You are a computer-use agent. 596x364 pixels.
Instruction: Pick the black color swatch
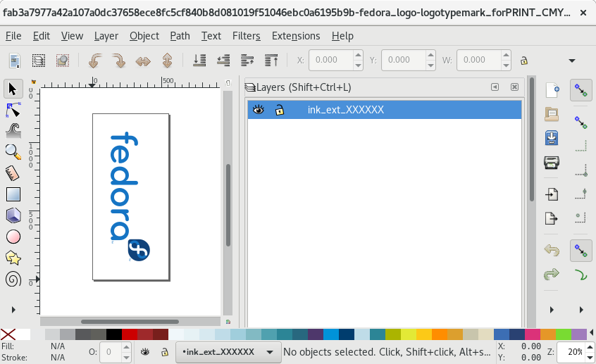point(113,334)
